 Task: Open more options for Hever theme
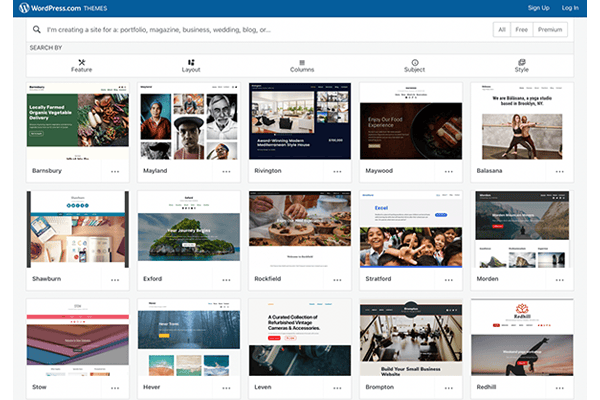point(226,388)
